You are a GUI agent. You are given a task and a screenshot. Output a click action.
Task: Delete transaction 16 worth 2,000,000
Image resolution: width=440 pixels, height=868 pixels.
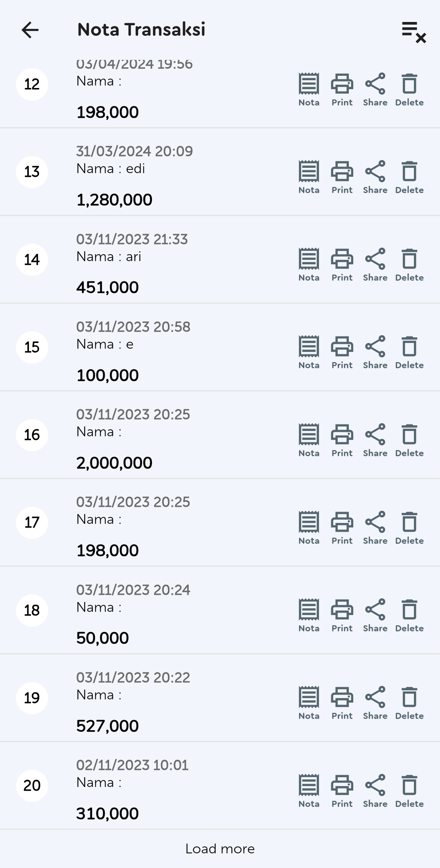pyautogui.click(x=409, y=440)
